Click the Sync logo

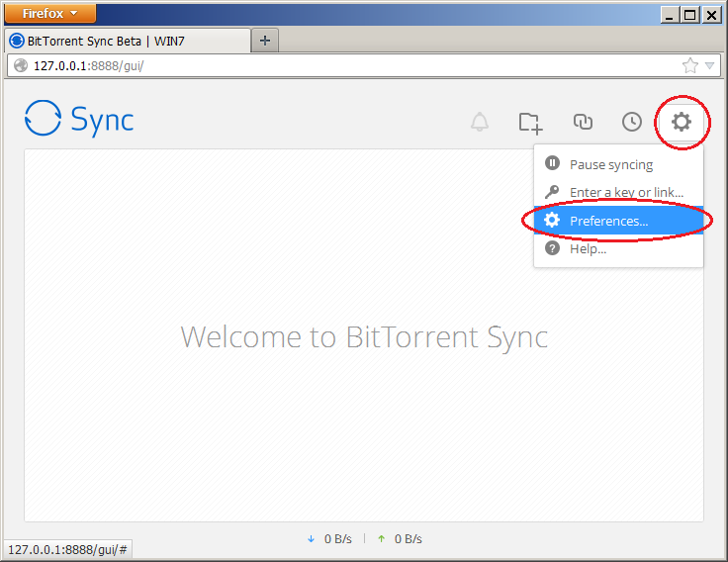pyautogui.click(x=79, y=120)
